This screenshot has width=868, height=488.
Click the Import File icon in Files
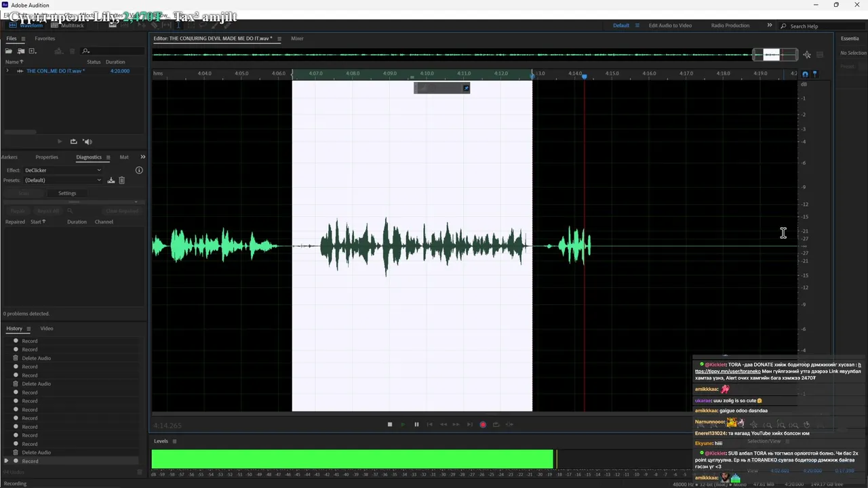coord(21,51)
